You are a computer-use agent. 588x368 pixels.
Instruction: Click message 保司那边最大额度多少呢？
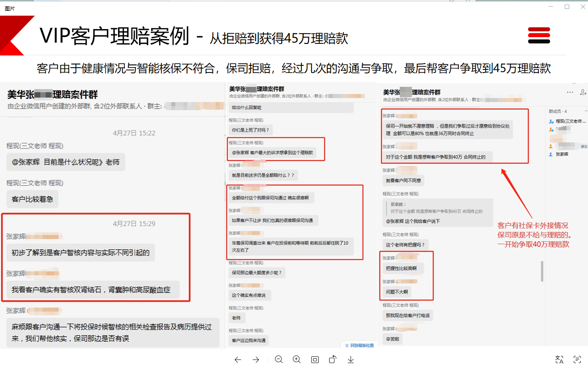(257, 272)
